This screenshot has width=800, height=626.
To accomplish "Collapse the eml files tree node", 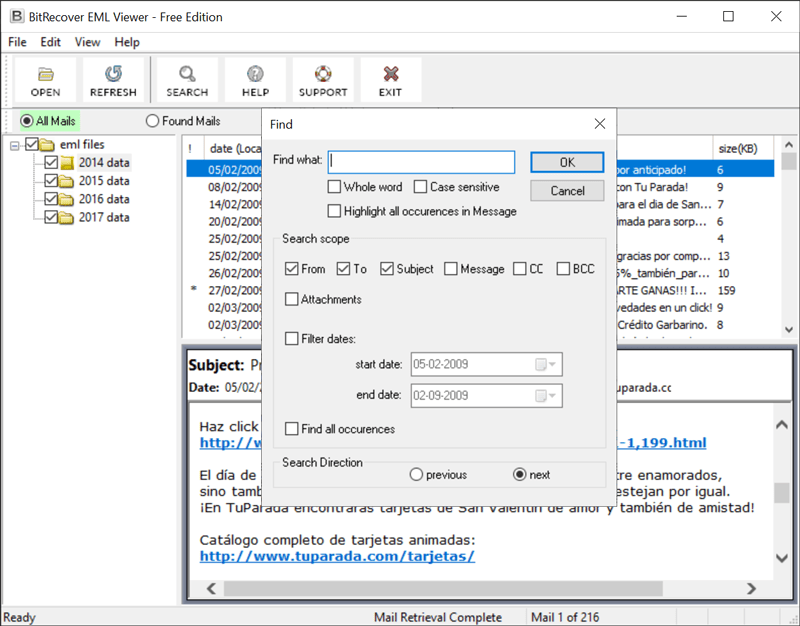I will pos(15,145).
